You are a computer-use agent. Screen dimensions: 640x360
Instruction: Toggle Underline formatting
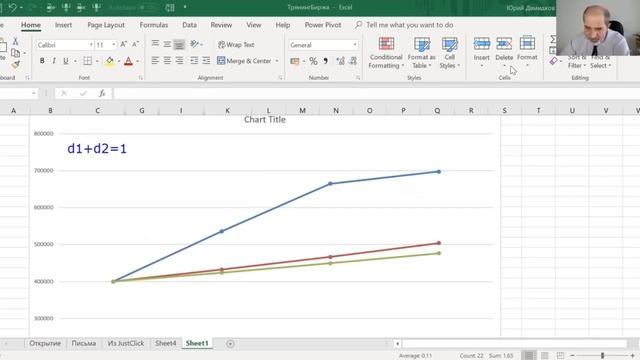pos(66,61)
